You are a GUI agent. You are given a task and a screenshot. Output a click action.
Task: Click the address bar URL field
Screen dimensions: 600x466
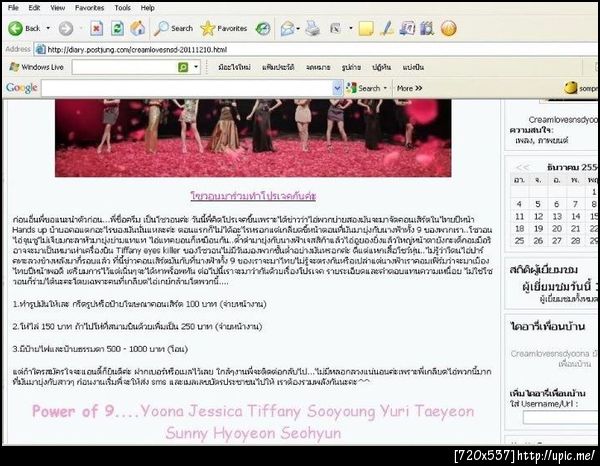click(318, 50)
